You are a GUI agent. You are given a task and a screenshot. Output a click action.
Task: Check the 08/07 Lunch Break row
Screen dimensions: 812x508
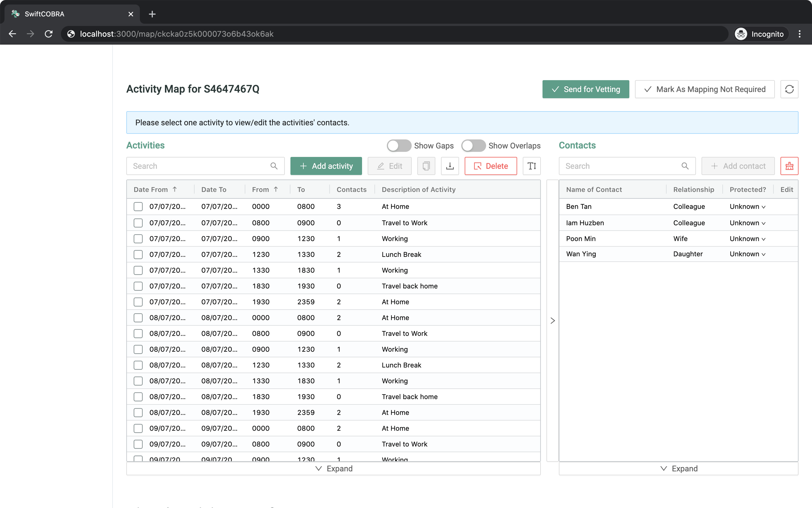point(138,365)
